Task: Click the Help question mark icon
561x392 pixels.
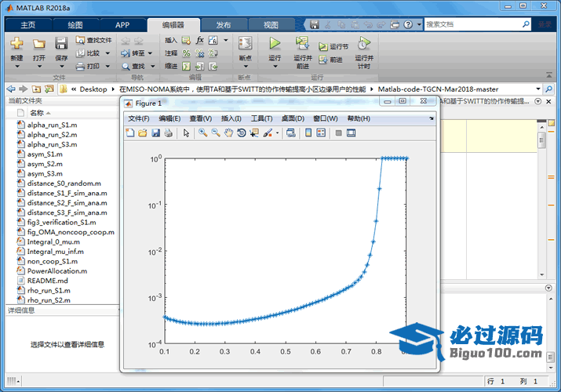Action: (x=408, y=24)
